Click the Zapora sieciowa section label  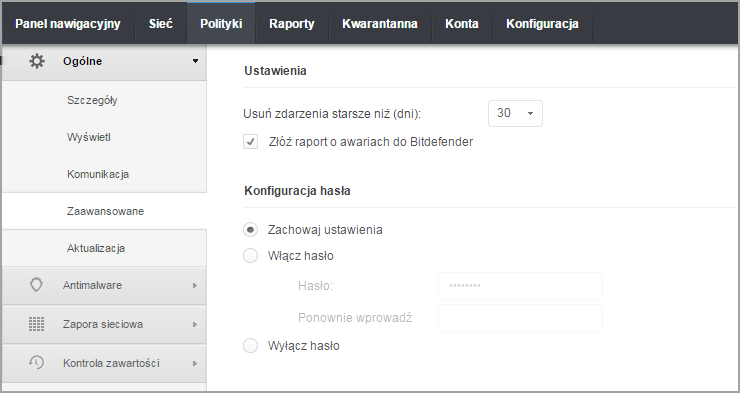[x=103, y=325]
